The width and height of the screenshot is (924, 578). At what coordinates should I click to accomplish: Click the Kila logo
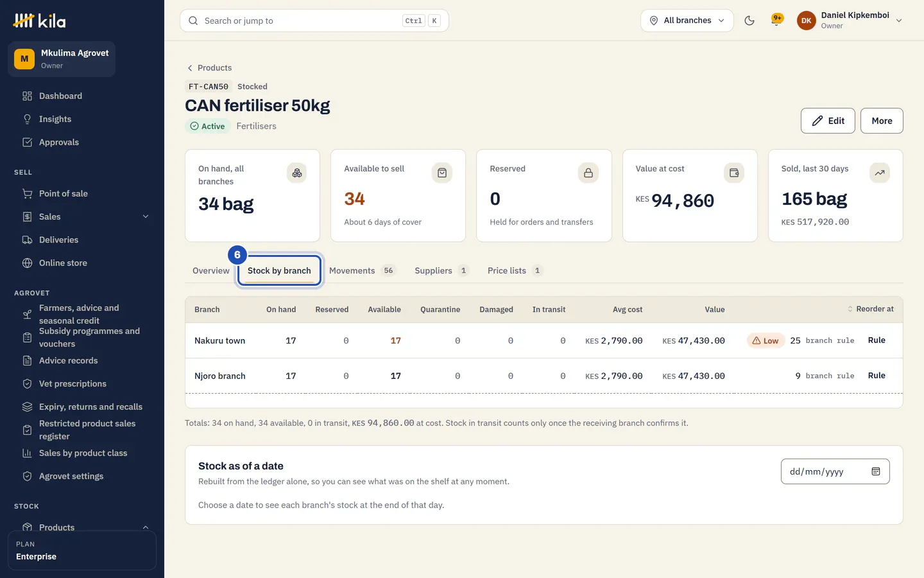(39, 21)
